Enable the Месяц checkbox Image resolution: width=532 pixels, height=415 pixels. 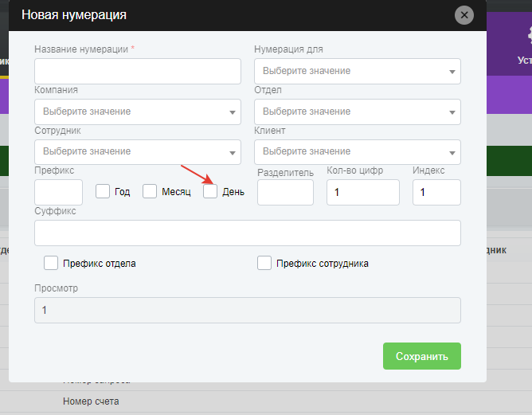pyautogui.click(x=149, y=191)
